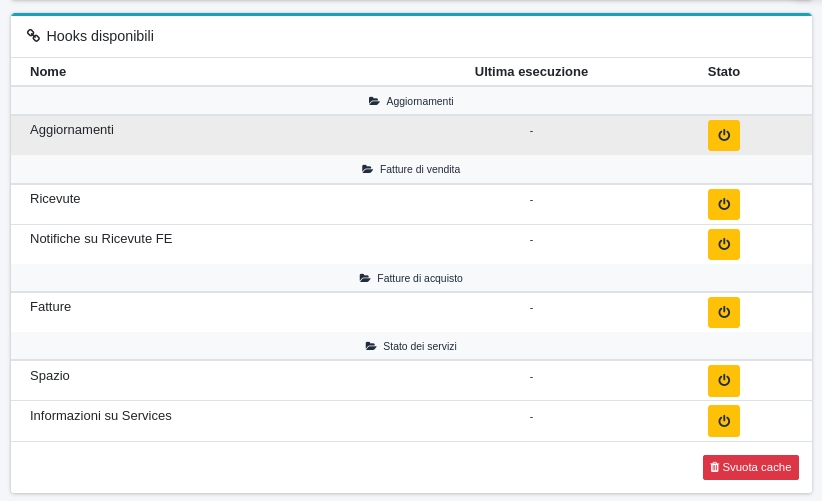This screenshot has width=822, height=501.
Task: Click folder icon next to Stato dei servizi
Action: [x=371, y=346]
